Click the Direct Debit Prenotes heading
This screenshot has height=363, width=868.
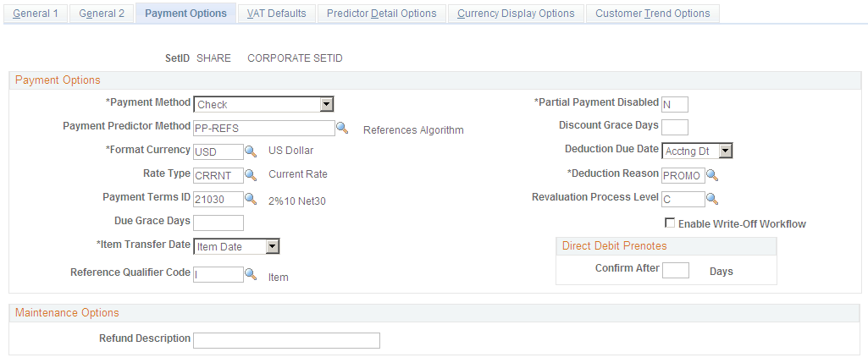tap(615, 245)
